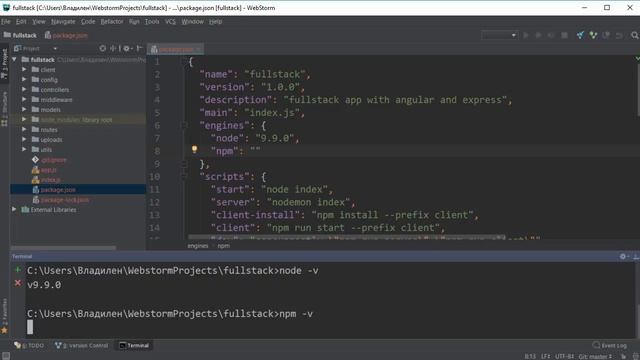This screenshot has width=640, height=360.
Task: Click the engines breadcrumb below the editor
Action: pos(198,246)
